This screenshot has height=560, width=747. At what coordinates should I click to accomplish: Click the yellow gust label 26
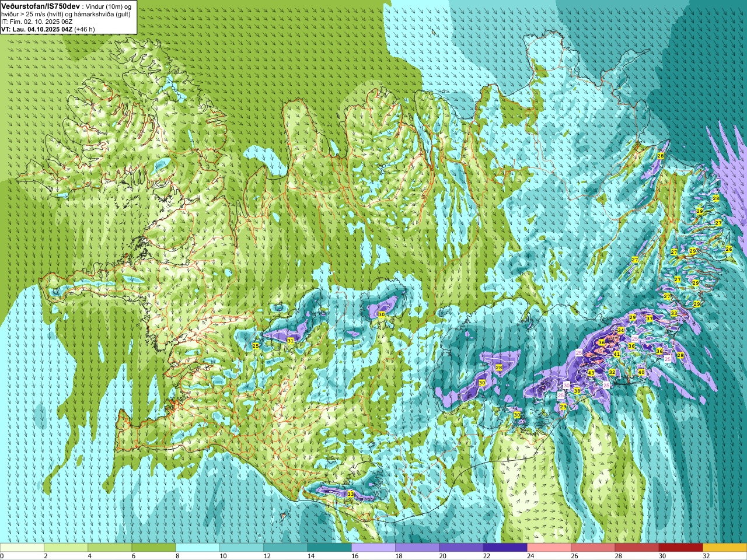pos(728,249)
